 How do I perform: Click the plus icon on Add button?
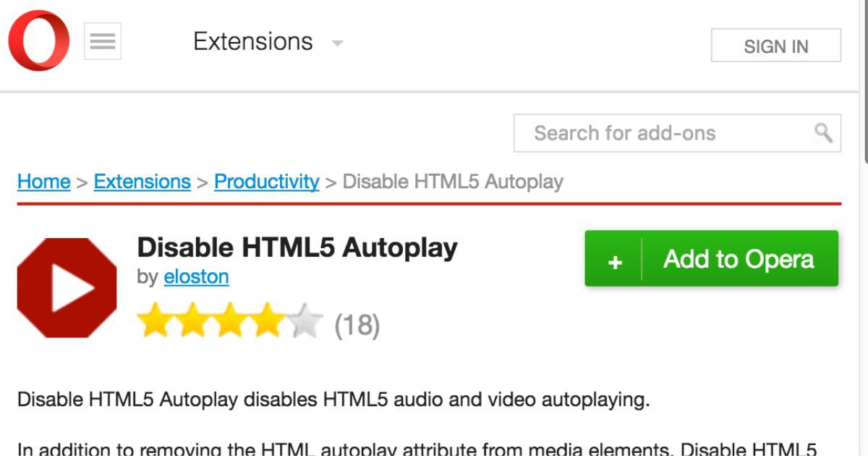(x=615, y=261)
